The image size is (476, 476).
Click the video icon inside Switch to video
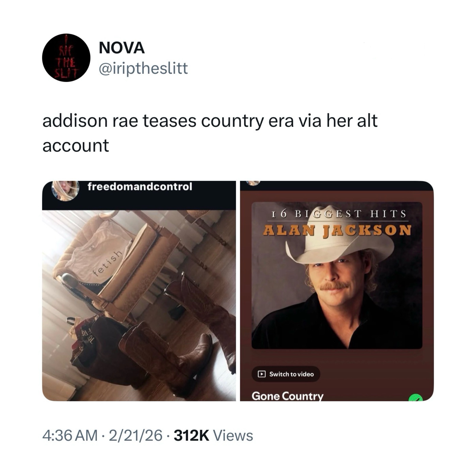(261, 374)
